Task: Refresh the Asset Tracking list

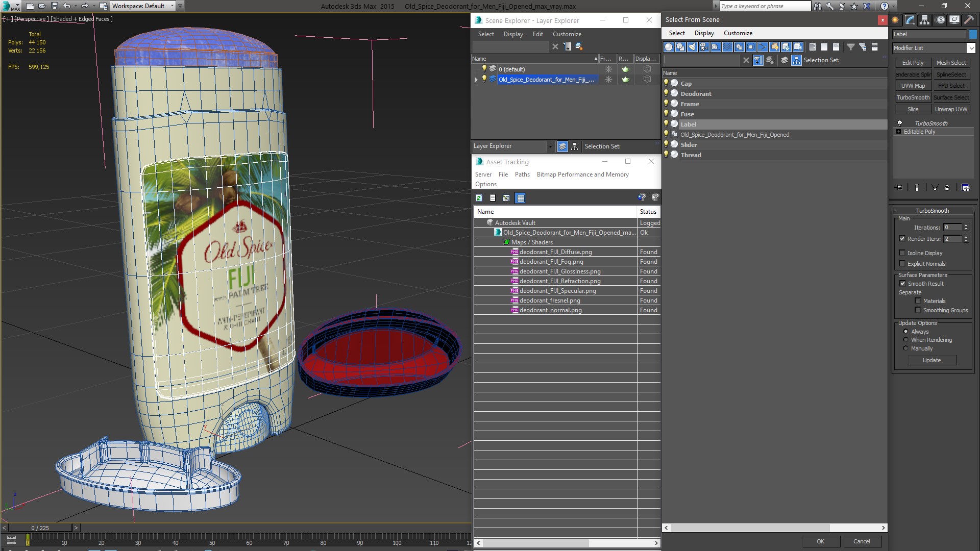Action: pyautogui.click(x=479, y=198)
